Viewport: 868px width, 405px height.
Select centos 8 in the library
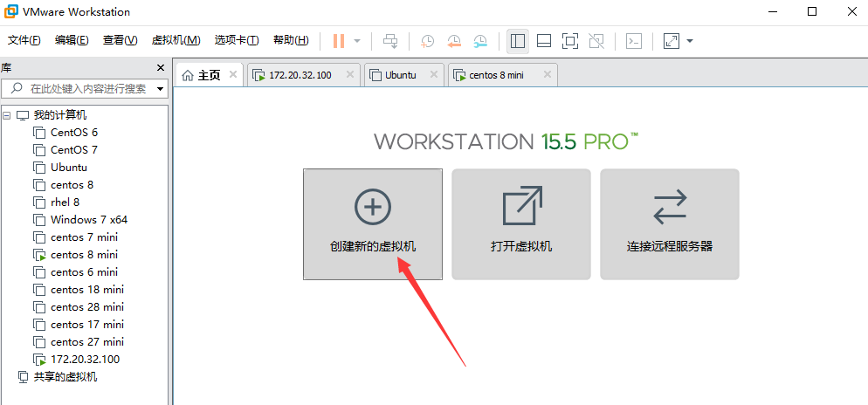coord(72,185)
